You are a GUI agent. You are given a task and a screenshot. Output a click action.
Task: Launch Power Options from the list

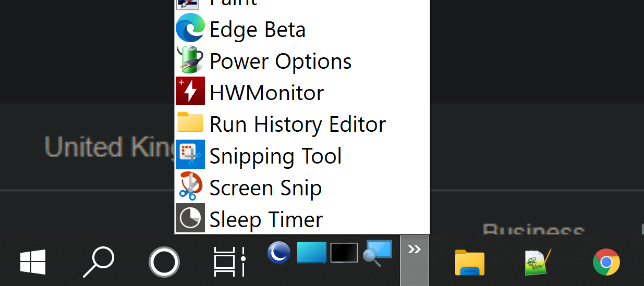point(302,61)
